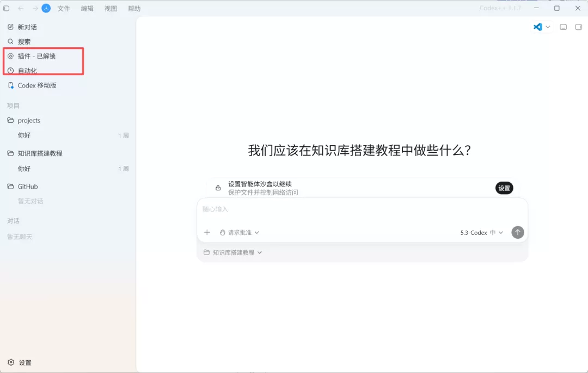Open the 文件 menu
This screenshot has height=373, width=588.
pos(64,8)
